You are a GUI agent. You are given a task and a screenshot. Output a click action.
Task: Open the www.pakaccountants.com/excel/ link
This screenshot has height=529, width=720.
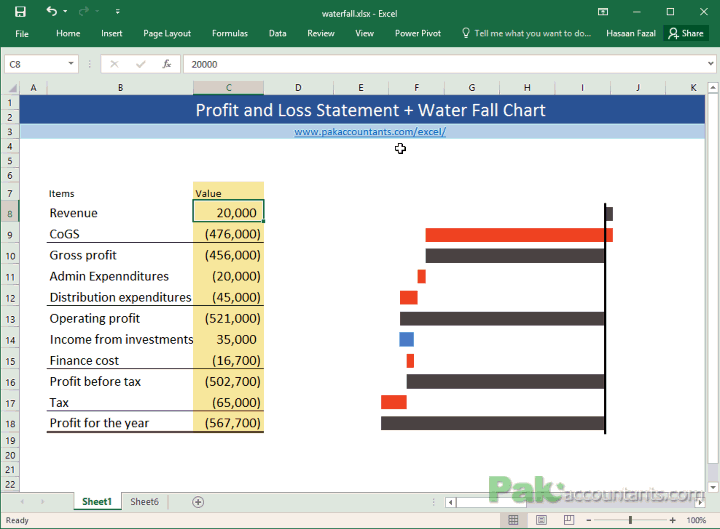(370, 132)
